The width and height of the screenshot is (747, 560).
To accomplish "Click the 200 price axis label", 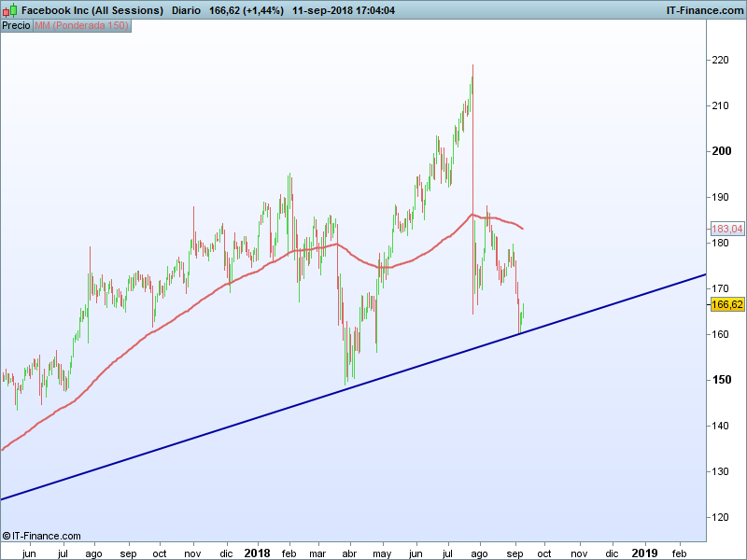I will pyautogui.click(x=721, y=151).
